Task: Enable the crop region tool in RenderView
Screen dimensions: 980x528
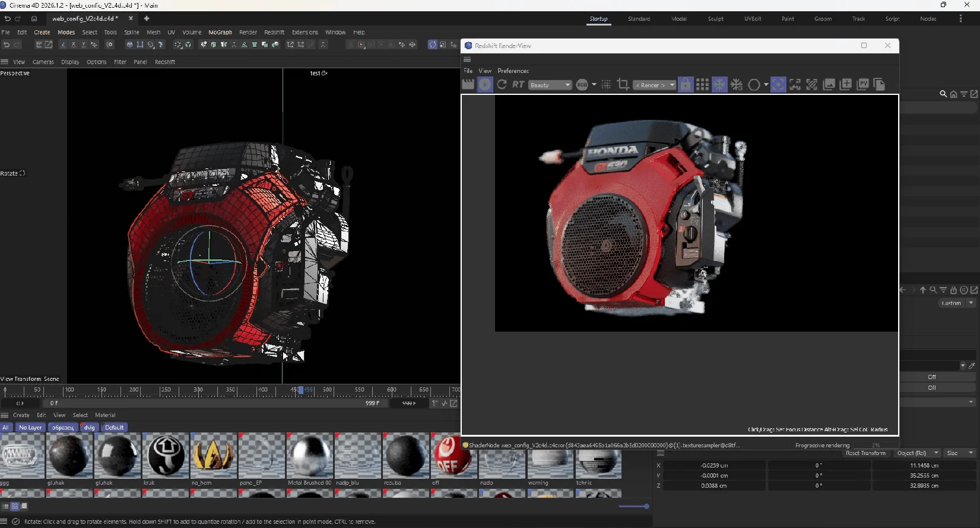Action: [623, 85]
